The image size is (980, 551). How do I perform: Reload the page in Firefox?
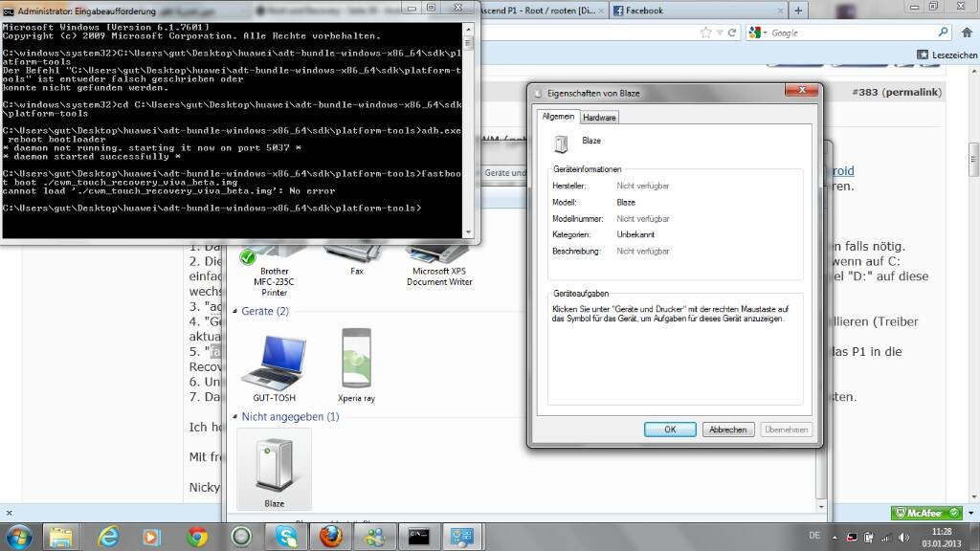(x=732, y=33)
